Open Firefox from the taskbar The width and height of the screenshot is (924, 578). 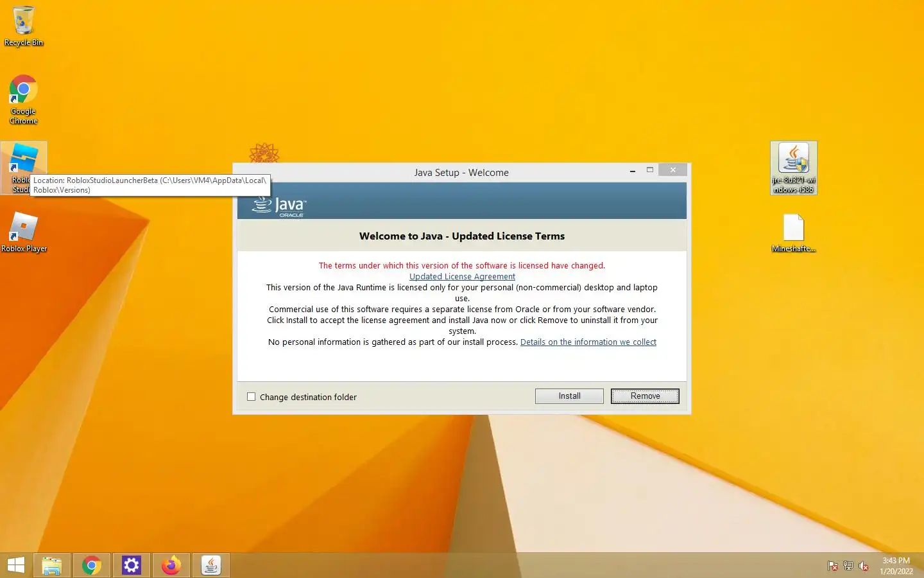click(171, 565)
